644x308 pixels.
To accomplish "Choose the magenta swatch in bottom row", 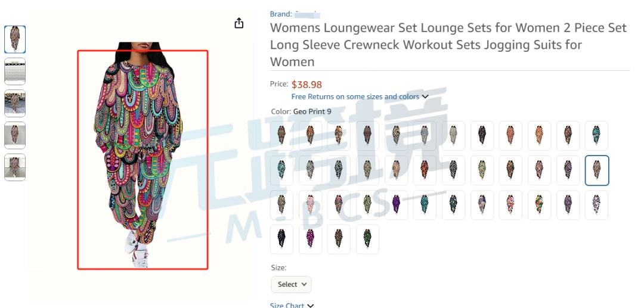I will 310,239.
